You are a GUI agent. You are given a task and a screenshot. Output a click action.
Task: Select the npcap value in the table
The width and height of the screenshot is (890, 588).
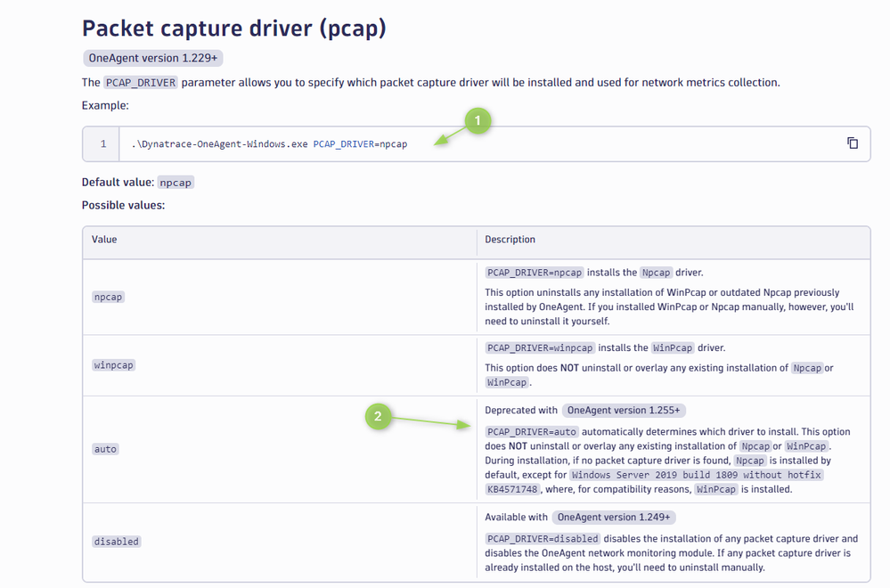pyautogui.click(x=108, y=297)
